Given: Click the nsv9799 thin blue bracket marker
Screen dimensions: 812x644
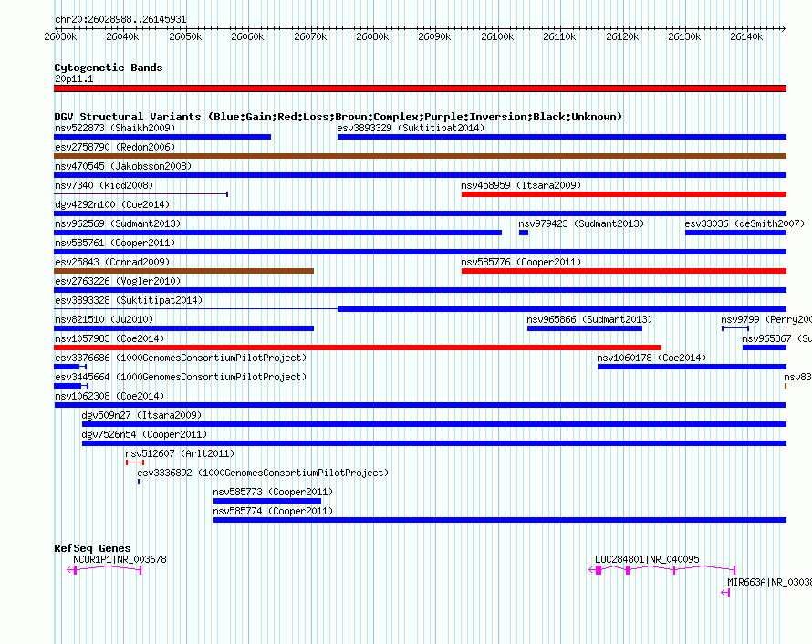Looking at the screenshot, I should [x=735, y=328].
